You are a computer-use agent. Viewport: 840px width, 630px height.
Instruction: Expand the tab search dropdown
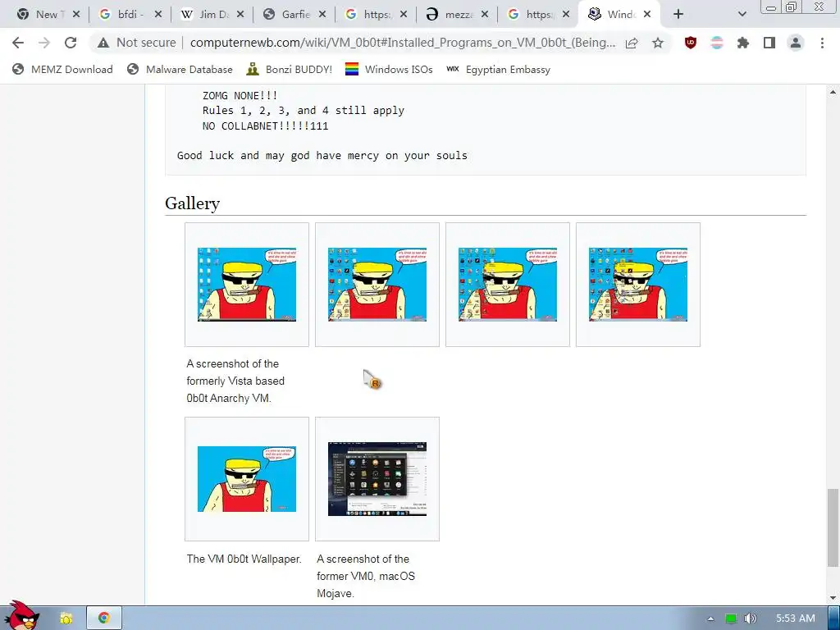[x=742, y=15]
